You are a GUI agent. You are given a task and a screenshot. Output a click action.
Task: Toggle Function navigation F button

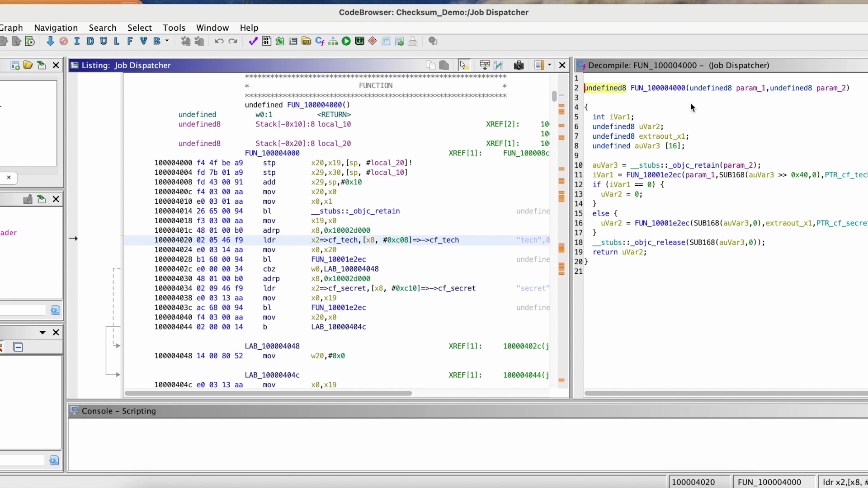click(x=130, y=41)
